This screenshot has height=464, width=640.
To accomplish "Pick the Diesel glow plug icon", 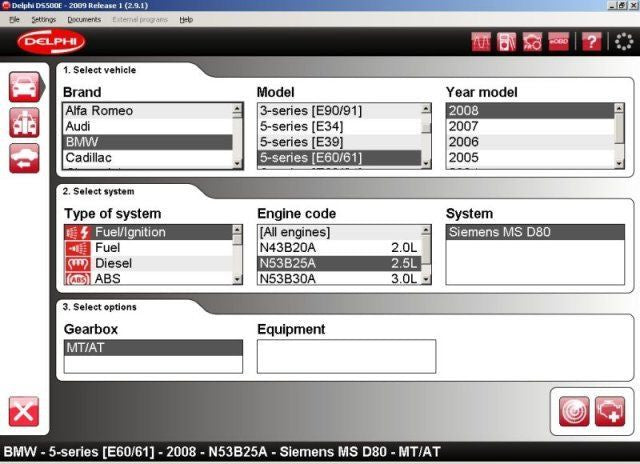I will (x=78, y=263).
